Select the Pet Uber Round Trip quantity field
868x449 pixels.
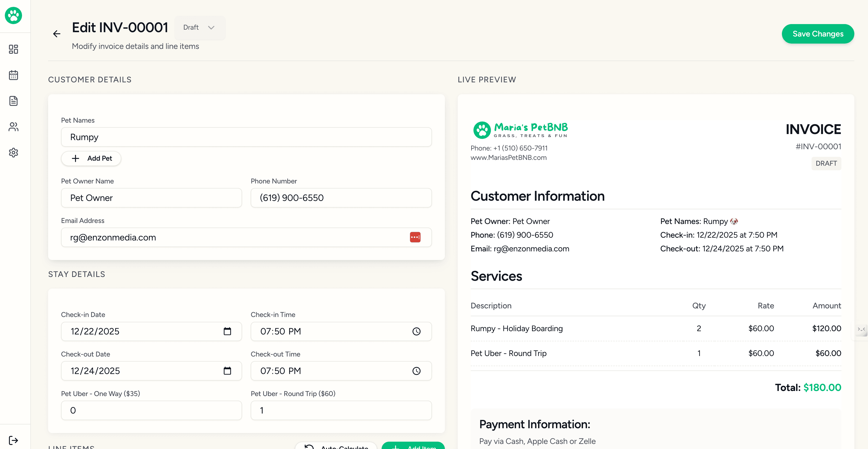(x=341, y=410)
